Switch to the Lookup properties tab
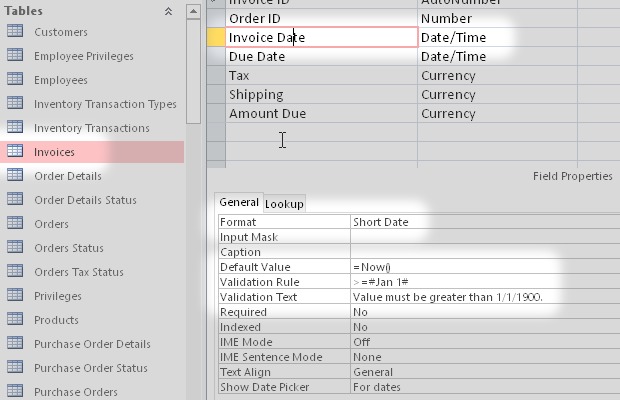The image size is (620, 400). 285,203
